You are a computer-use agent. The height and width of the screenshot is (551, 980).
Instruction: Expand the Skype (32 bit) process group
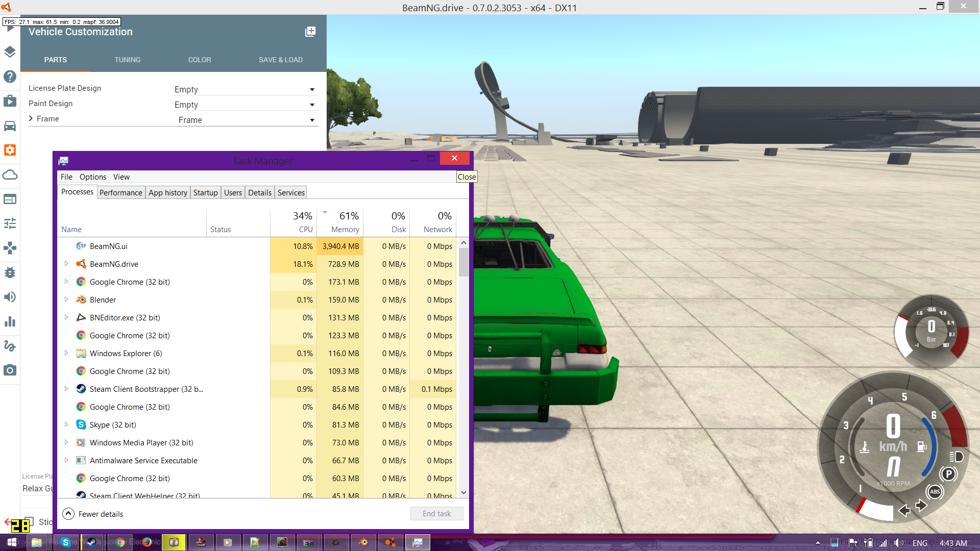point(66,424)
